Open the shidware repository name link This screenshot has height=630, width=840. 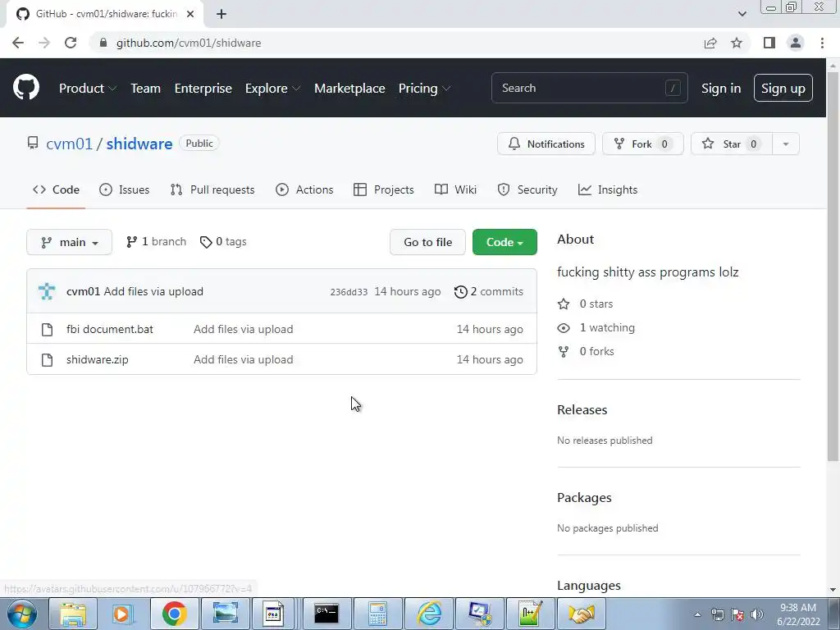(x=139, y=144)
